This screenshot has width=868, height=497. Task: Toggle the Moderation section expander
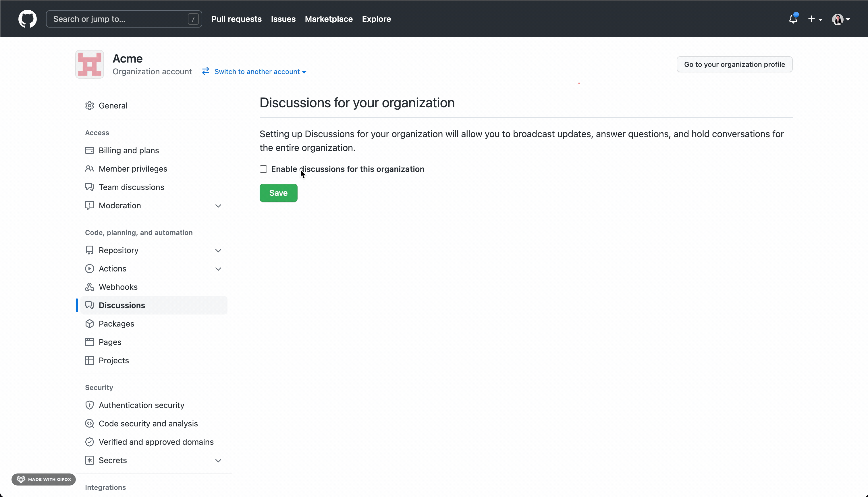pyautogui.click(x=218, y=205)
